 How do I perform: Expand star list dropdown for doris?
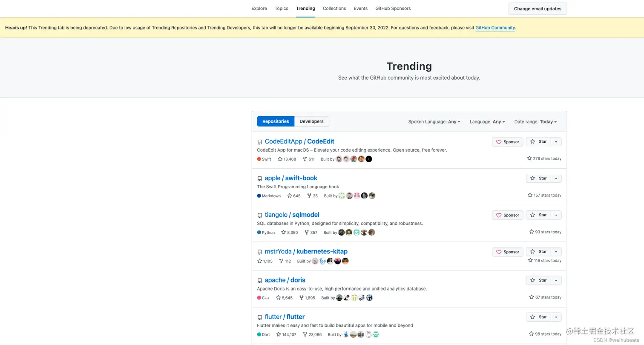(556, 280)
